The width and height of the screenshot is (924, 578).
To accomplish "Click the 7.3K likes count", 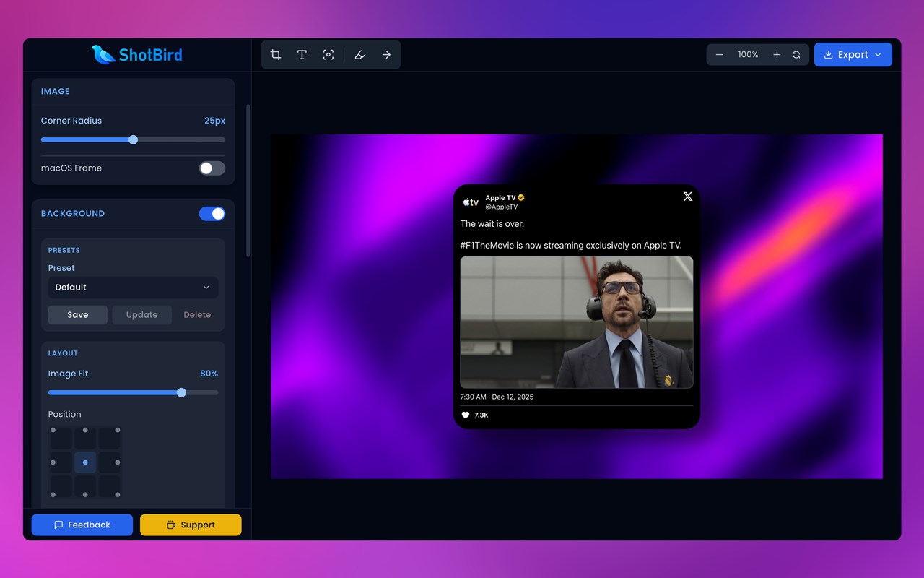I will pos(481,415).
